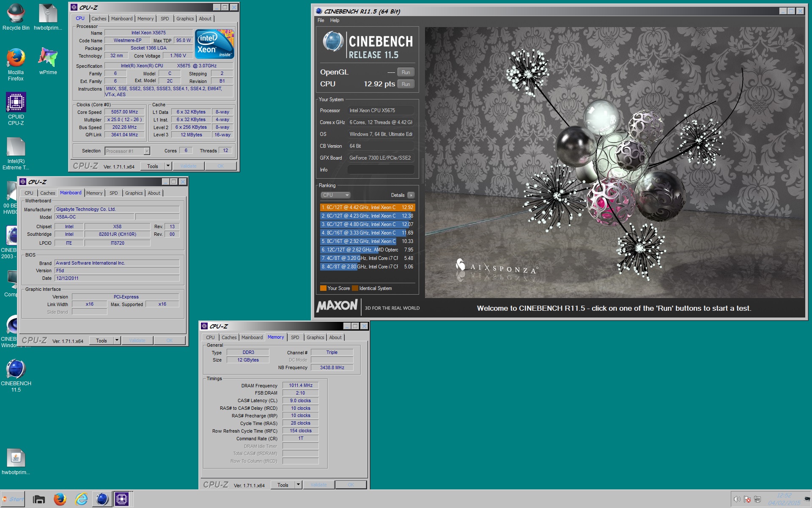This screenshot has height=508, width=812.
Task: Open SPD tab in Memory CPU-Z window
Action: click(x=295, y=337)
